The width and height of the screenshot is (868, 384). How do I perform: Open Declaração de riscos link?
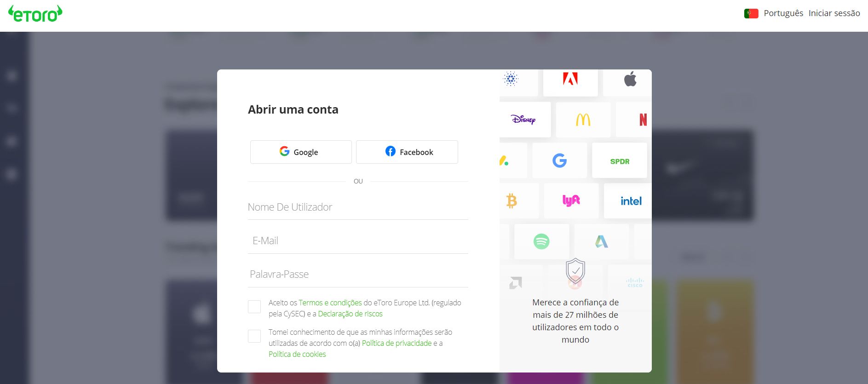(350, 314)
